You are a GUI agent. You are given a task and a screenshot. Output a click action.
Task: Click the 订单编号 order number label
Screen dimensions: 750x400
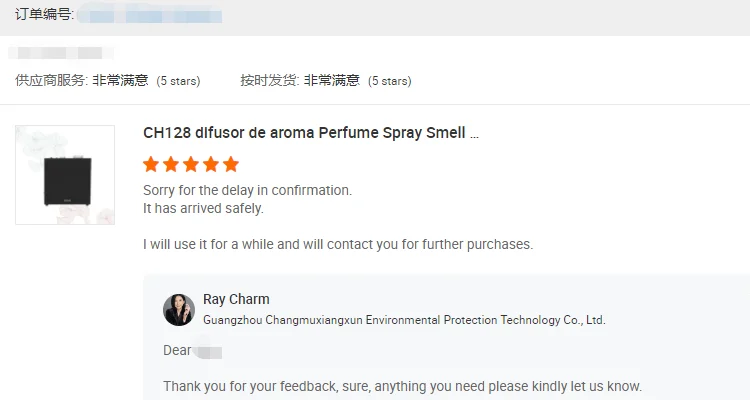[x=44, y=14]
